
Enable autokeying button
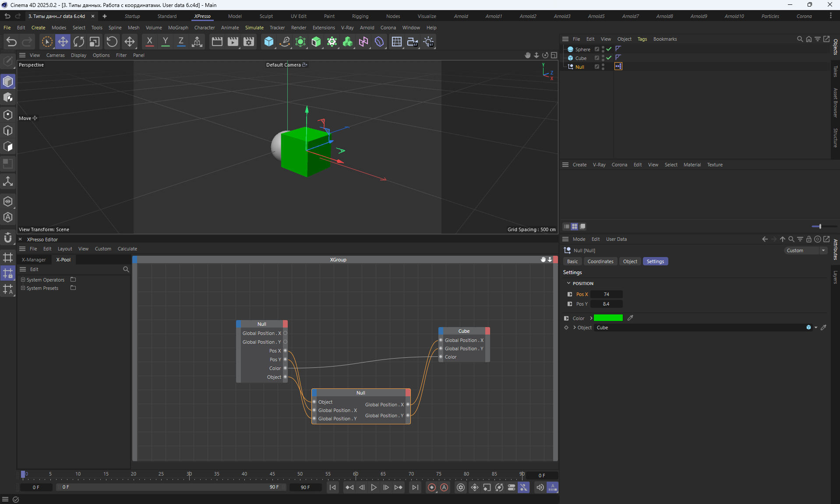tap(444, 487)
